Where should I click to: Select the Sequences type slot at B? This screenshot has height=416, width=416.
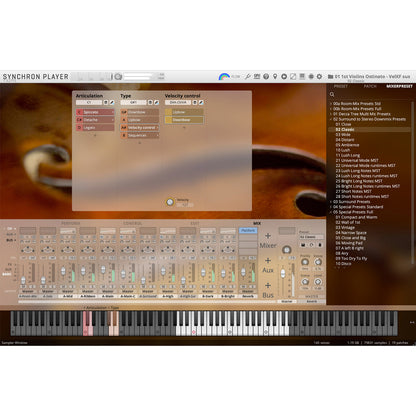click(x=140, y=135)
